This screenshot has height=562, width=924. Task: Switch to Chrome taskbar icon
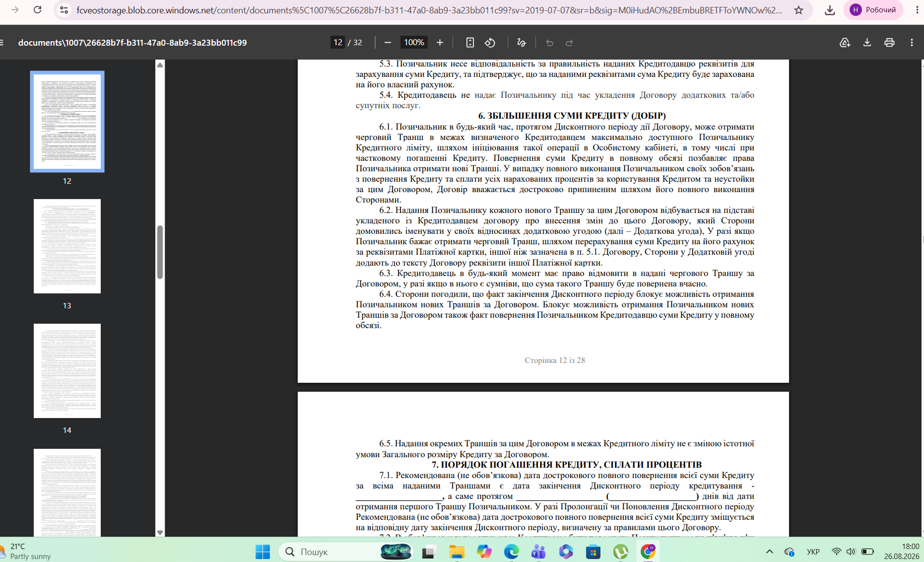(x=648, y=552)
